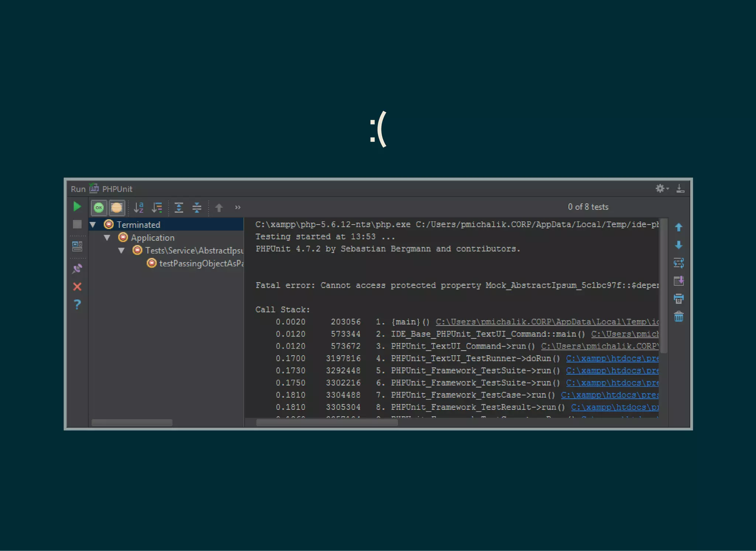The width and height of the screenshot is (756, 551).
Task: Collapse the Terminated root tree node
Action: (93, 225)
